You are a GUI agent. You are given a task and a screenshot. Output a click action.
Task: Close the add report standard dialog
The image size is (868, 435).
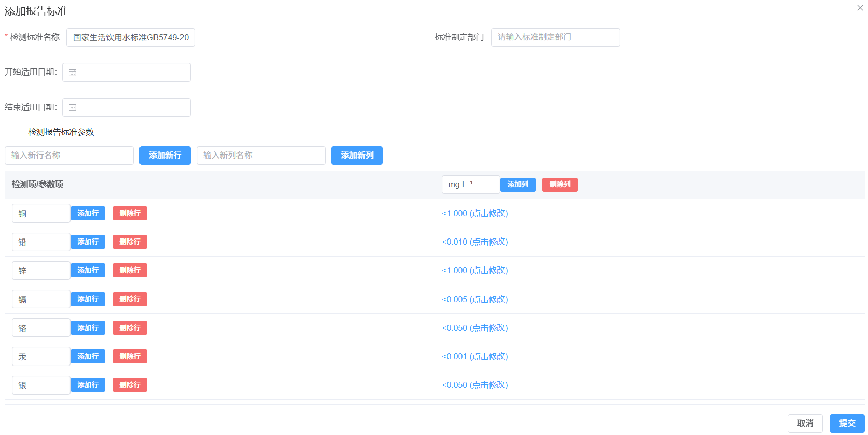(x=860, y=8)
